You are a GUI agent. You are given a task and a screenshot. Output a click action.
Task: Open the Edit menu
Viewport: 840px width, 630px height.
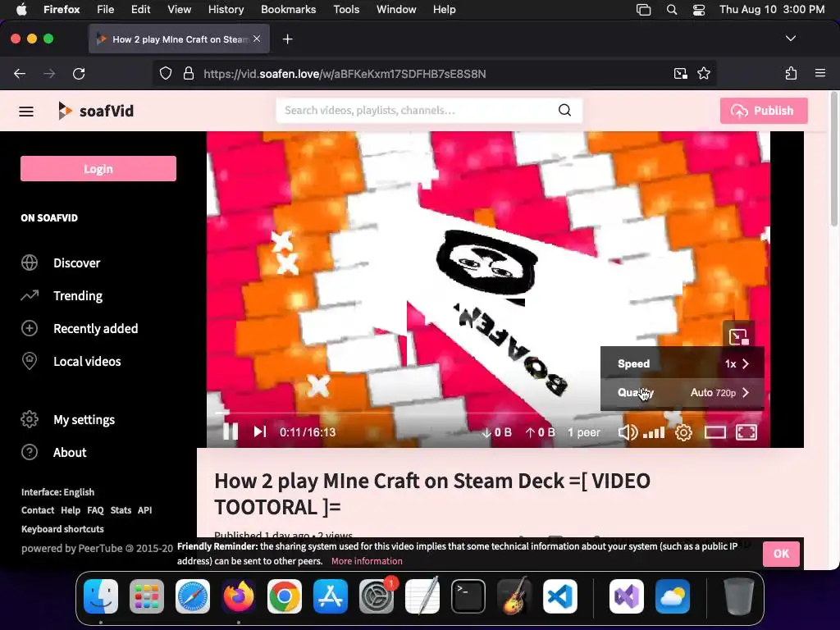(x=140, y=10)
